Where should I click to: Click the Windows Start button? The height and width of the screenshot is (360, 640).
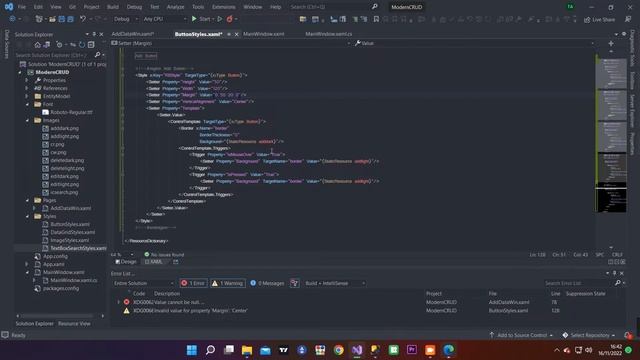click(191, 350)
